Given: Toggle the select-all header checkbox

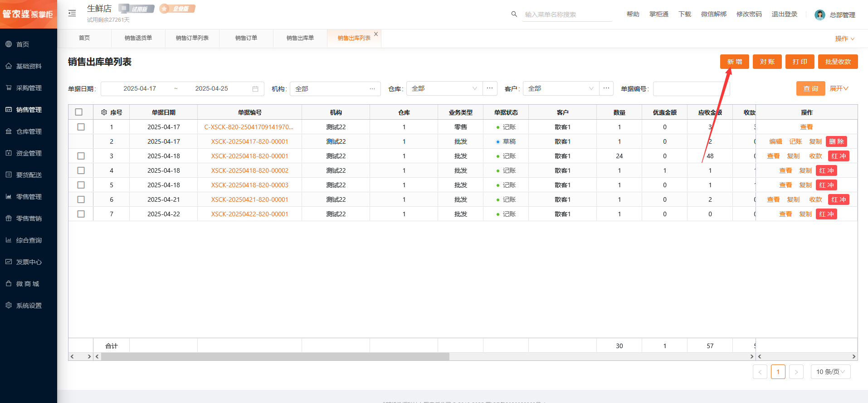Looking at the screenshot, I should [x=79, y=112].
